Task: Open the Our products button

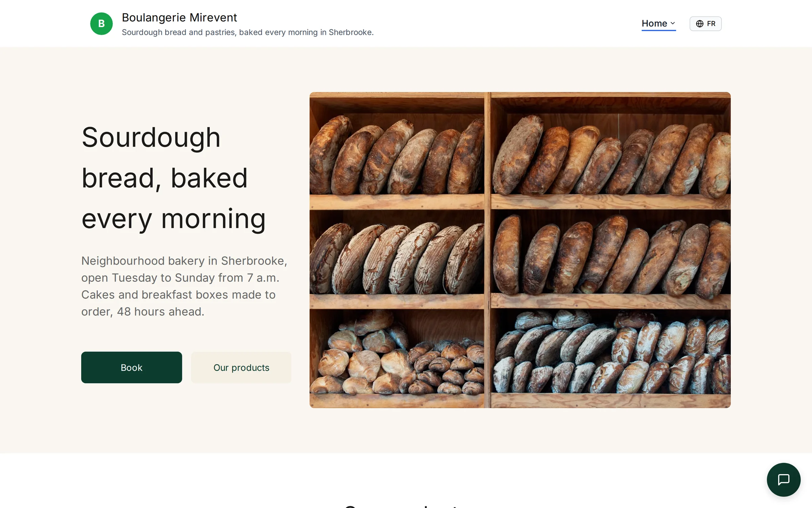Action: tap(241, 367)
